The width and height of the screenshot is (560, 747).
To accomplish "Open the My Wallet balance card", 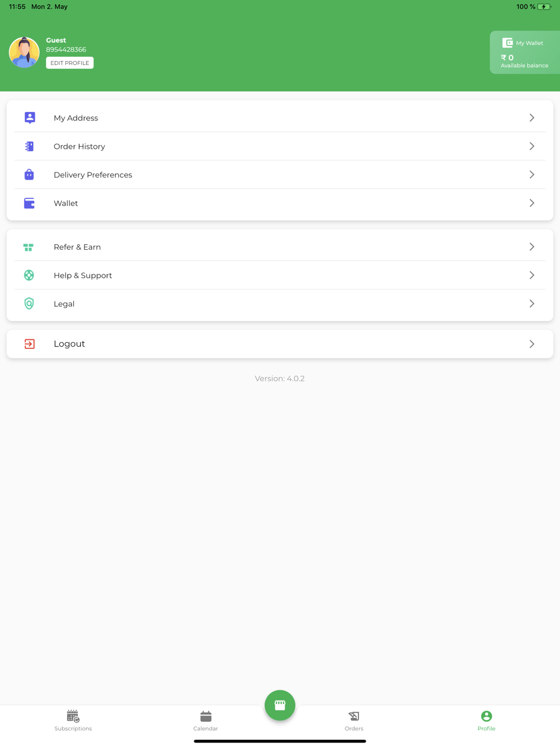I will [524, 53].
